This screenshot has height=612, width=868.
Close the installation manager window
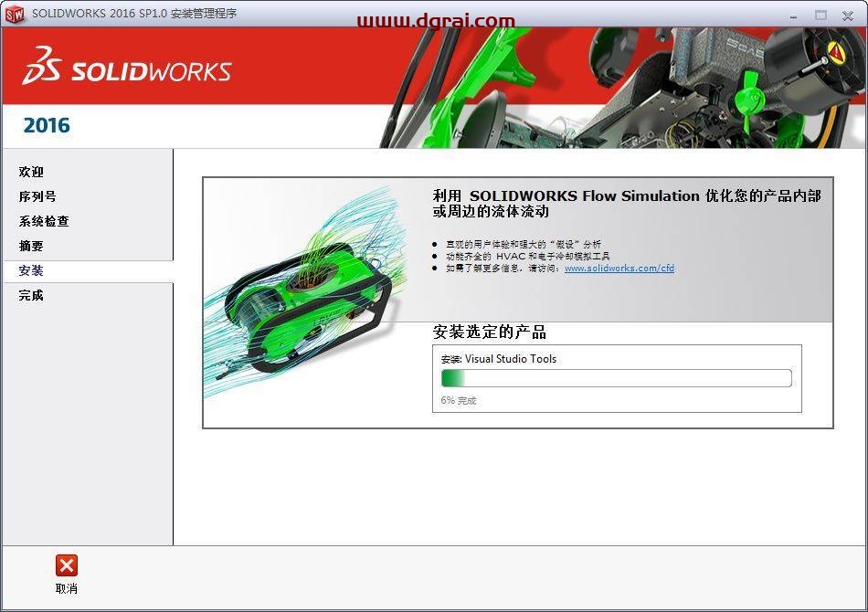pos(848,16)
